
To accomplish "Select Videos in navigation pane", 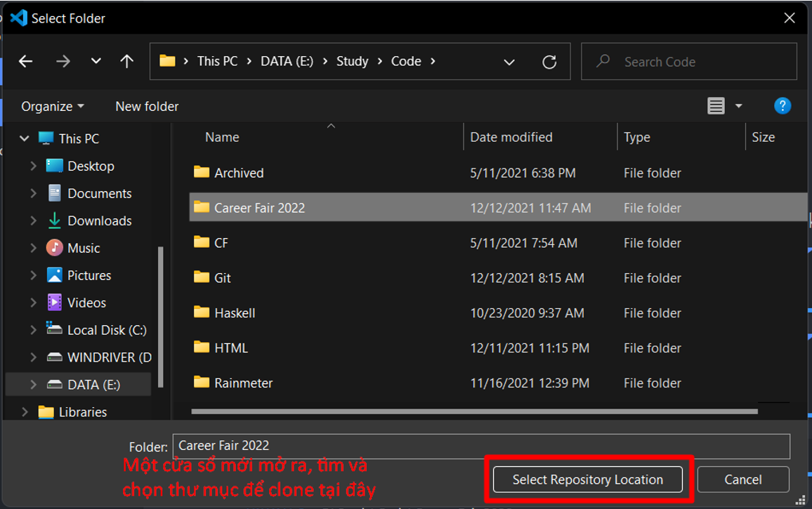I will pos(86,303).
